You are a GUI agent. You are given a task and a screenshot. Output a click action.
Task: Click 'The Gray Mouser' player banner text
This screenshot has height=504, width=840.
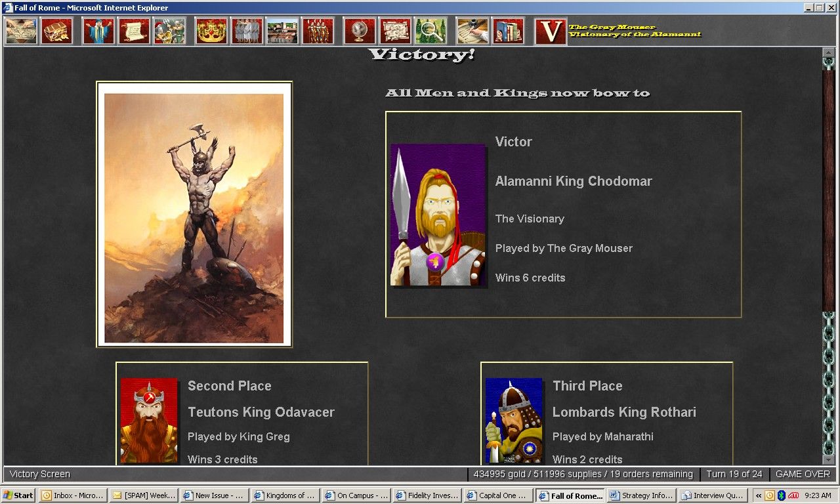pyautogui.click(x=612, y=27)
